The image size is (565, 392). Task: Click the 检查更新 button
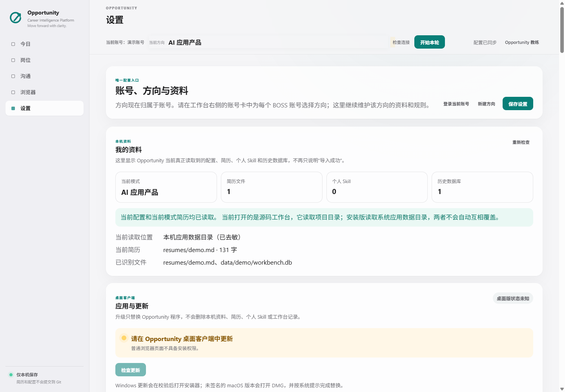(131, 370)
